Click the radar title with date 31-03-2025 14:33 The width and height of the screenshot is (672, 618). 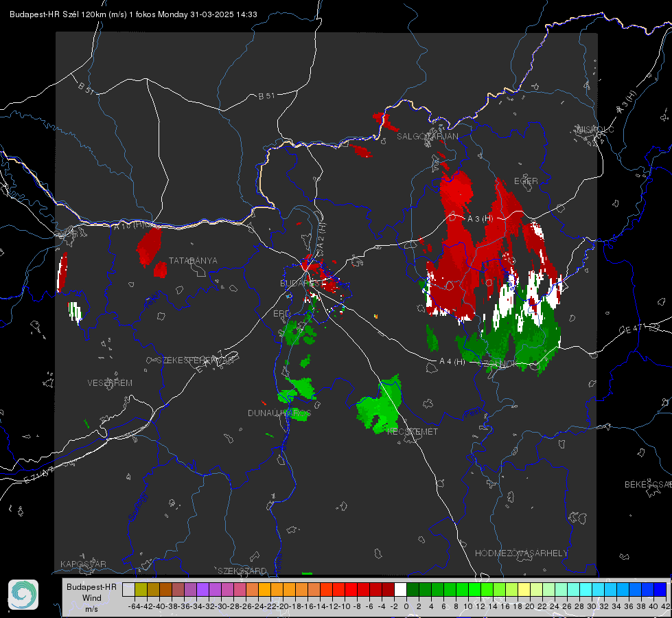coord(133,14)
